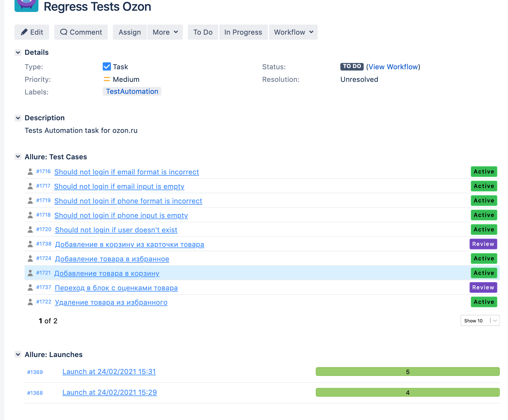Click the Unresolved resolution value
Screen dimensions: 508x420
coord(359,79)
